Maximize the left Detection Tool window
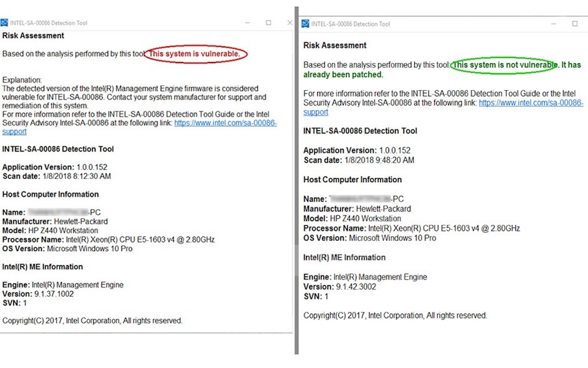This screenshot has height=368, width=588. pyautogui.click(x=268, y=23)
